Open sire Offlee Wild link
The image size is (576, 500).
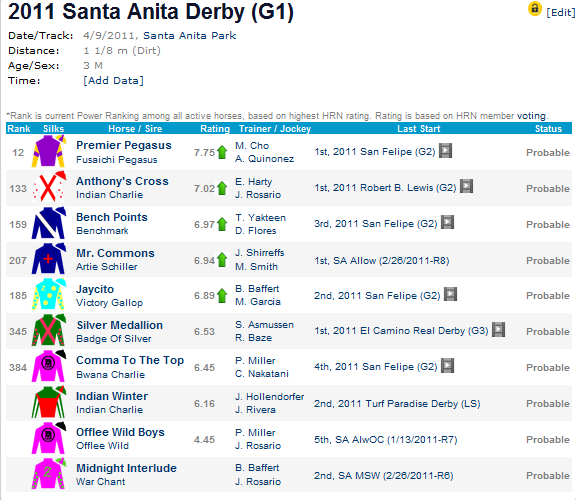coord(102,446)
